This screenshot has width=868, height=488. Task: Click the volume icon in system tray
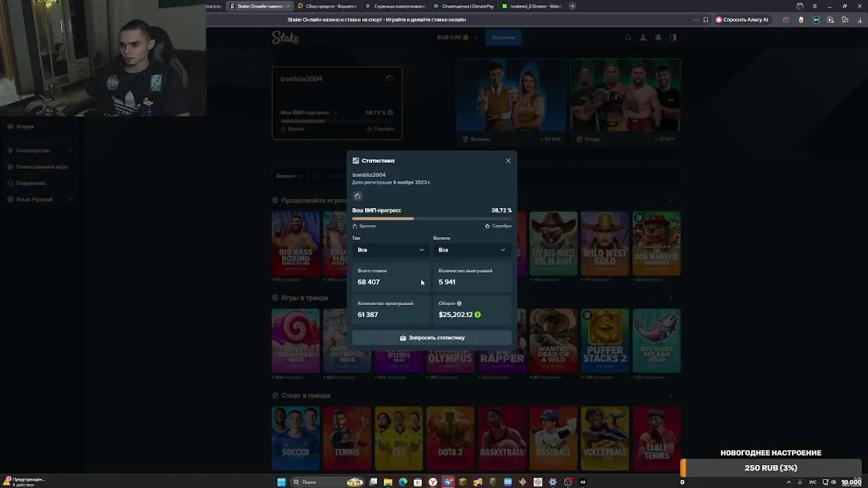tap(833, 482)
